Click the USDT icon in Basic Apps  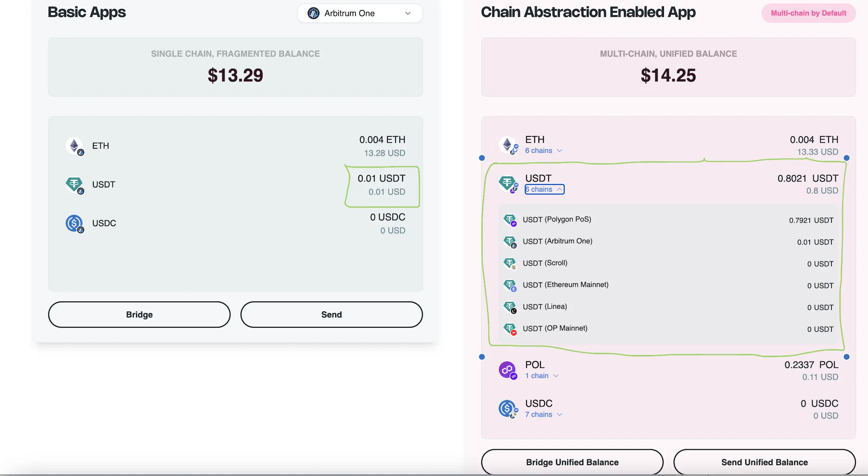tap(75, 185)
